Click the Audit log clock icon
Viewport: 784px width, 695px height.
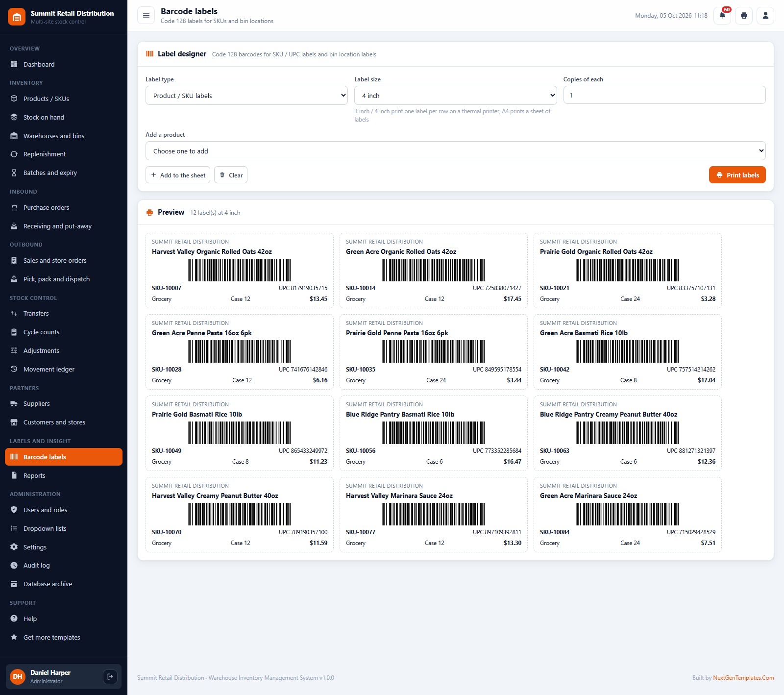(x=14, y=565)
